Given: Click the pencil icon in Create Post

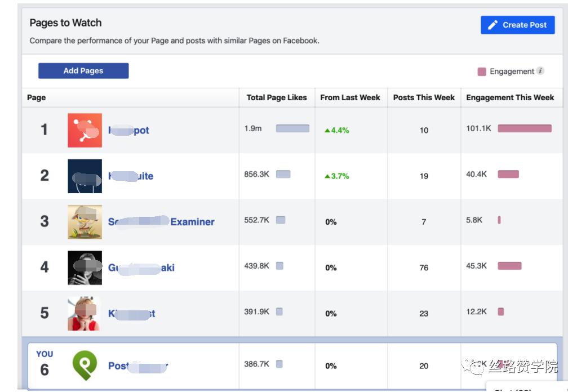Looking at the screenshot, I should click(x=492, y=25).
